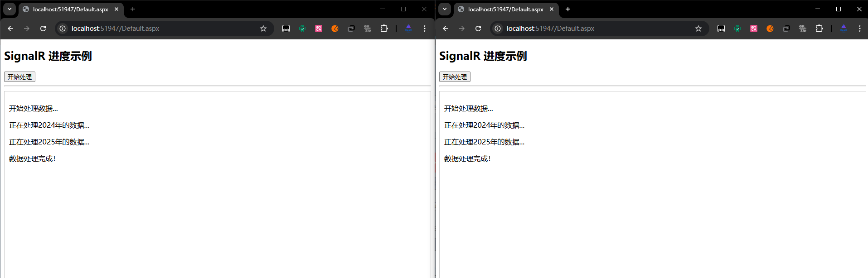Open the chain-link extension in the right window

click(x=786, y=29)
